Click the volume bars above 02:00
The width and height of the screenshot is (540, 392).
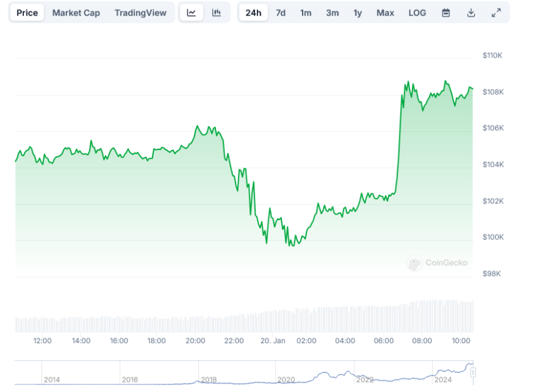[x=306, y=320]
